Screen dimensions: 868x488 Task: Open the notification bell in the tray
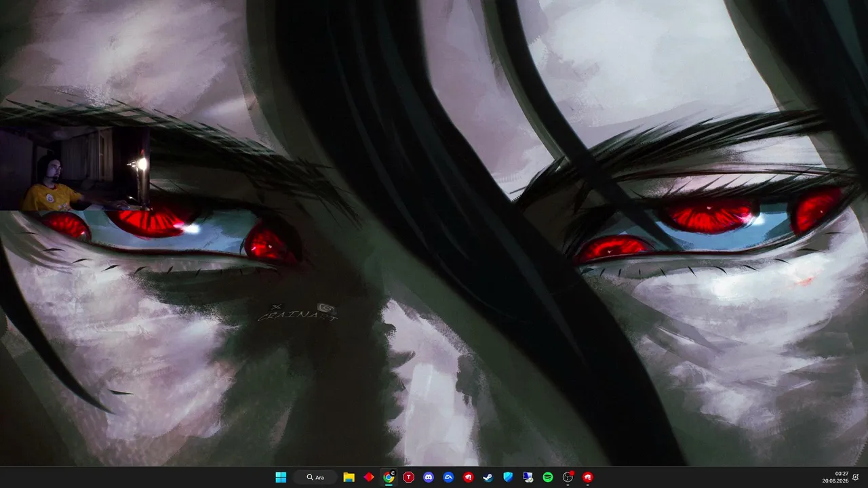[856, 477]
